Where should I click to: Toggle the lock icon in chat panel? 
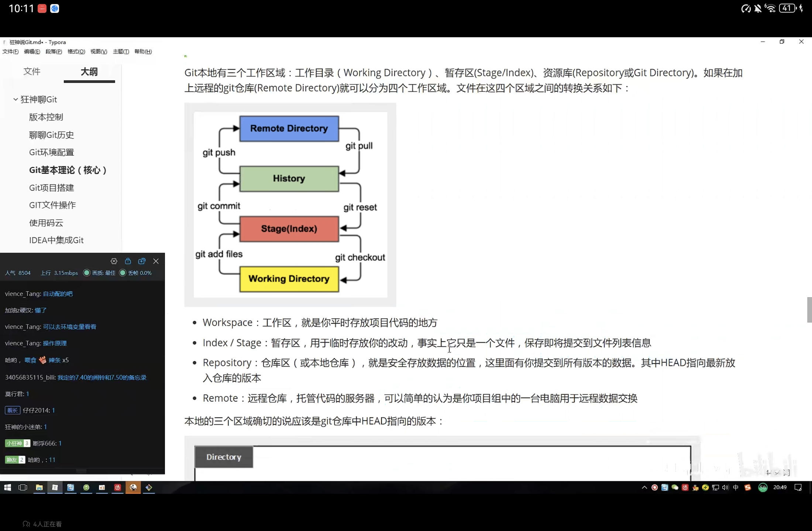pyautogui.click(x=128, y=261)
